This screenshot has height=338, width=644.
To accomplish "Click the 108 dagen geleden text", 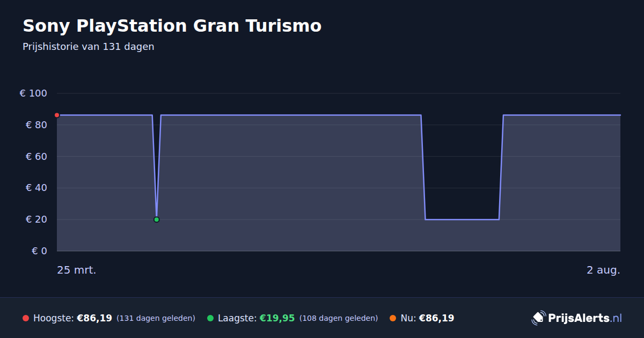I will click(x=339, y=318).
